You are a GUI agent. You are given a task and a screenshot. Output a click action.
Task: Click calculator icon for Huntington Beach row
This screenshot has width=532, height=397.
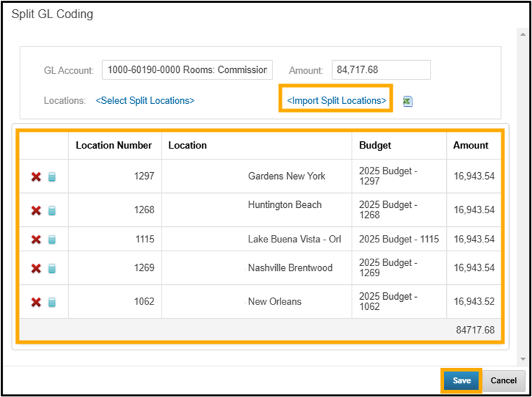[52, 211]
